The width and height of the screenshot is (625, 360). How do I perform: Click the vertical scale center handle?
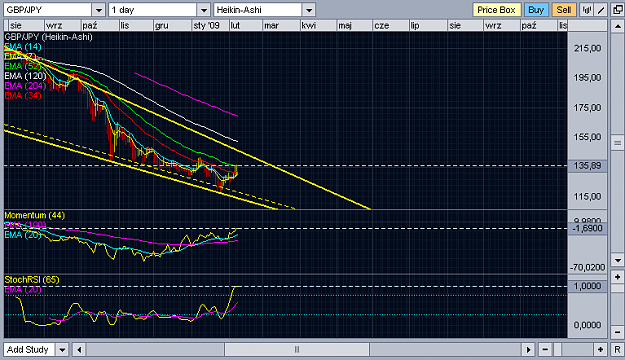point(617,143)
